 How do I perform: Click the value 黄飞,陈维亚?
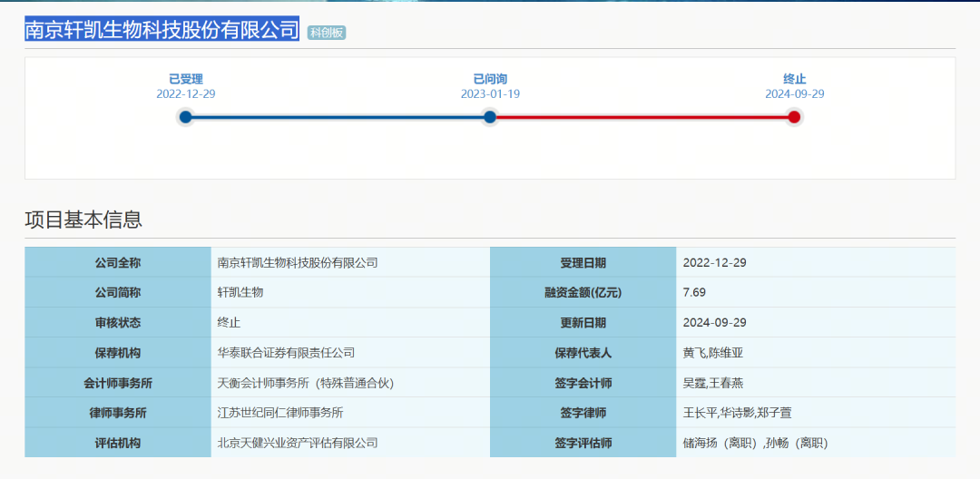pos(713,353)
